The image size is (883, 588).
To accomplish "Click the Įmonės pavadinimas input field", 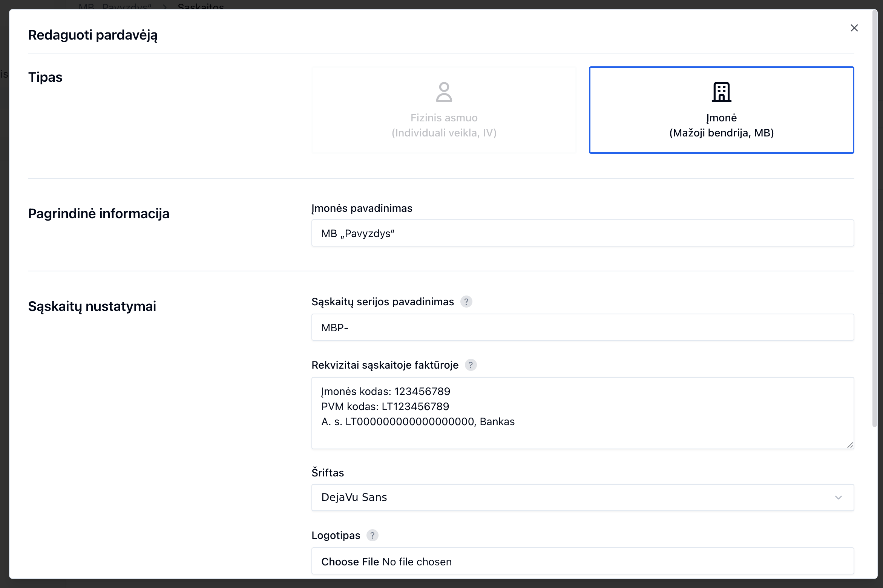I will [x=583, y=233].
